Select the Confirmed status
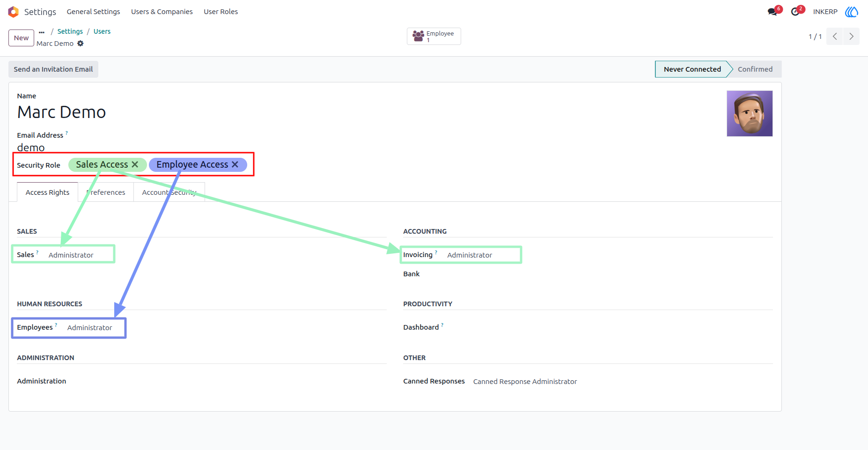The image size is (868, 450). (x=755, y=69)
